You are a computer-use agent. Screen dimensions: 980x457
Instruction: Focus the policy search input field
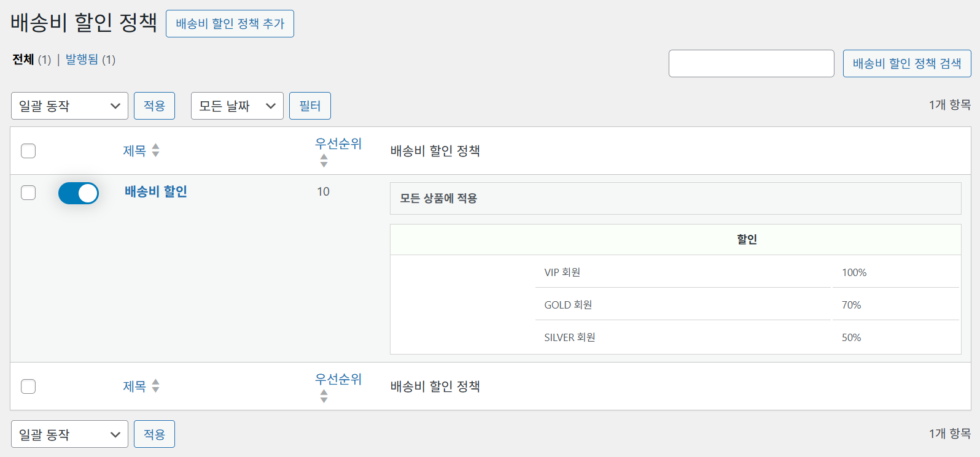click(751, 64)
